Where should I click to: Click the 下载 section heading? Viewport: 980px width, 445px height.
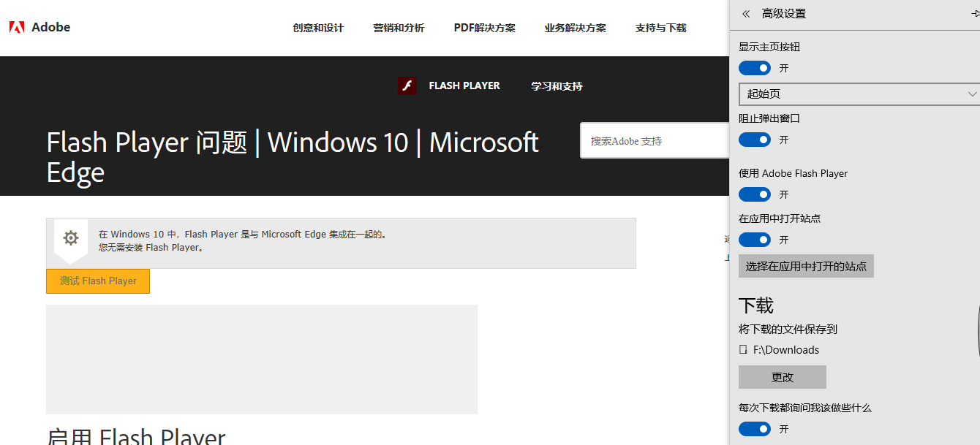[x=756, y=305]
